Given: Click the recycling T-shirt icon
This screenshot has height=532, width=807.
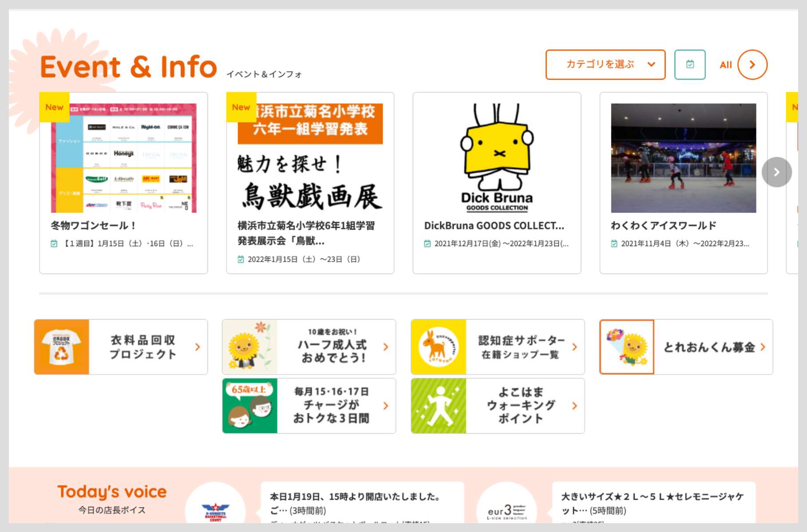Looking at the screenshot, I should [62, 347].
